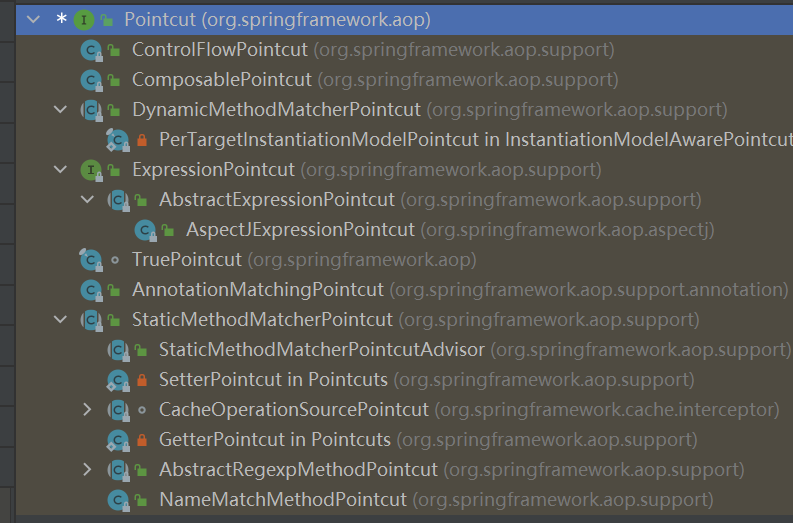Click private lock icon beside SetterPointcut
The width and height of the screenshot is (793, 523).
(142, 380)
